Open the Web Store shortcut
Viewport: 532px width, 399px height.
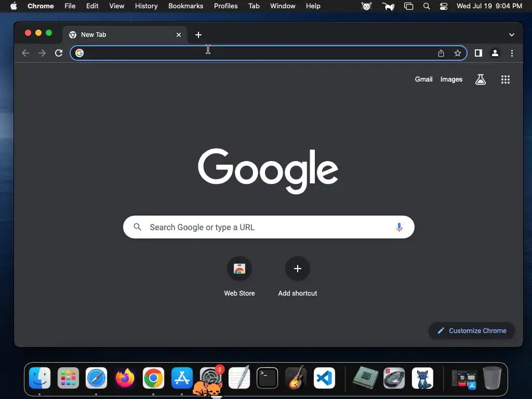pos(239,277)
